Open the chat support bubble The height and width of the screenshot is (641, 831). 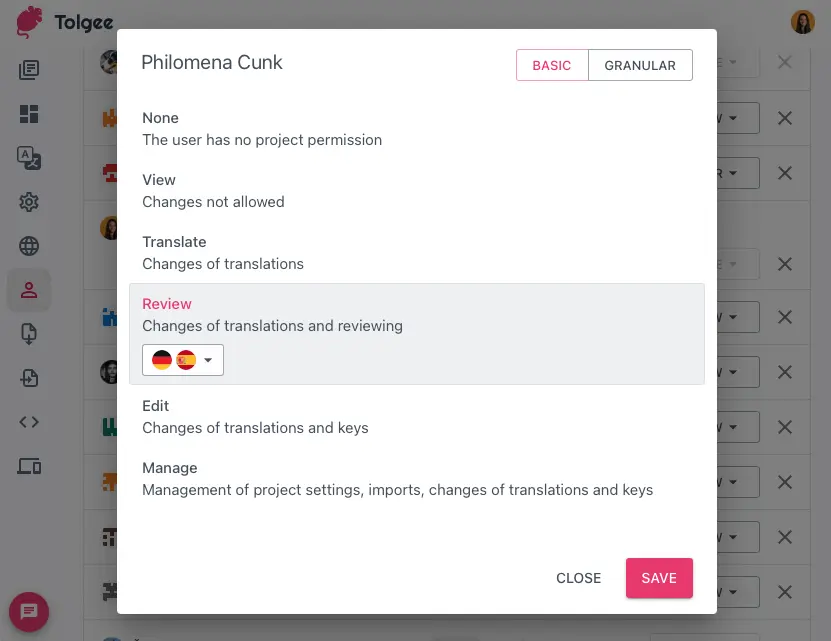28,611
